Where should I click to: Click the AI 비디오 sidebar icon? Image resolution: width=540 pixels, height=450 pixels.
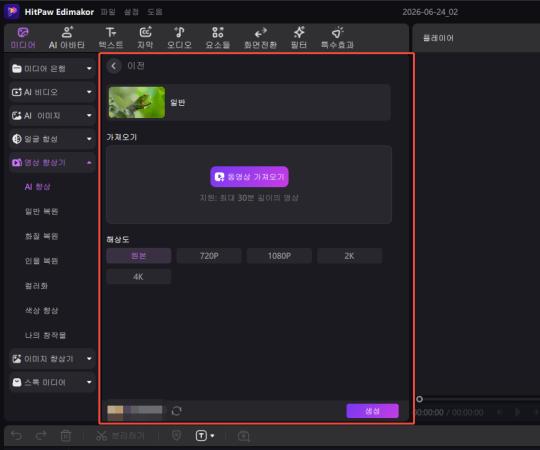click(x=17, y=92)
